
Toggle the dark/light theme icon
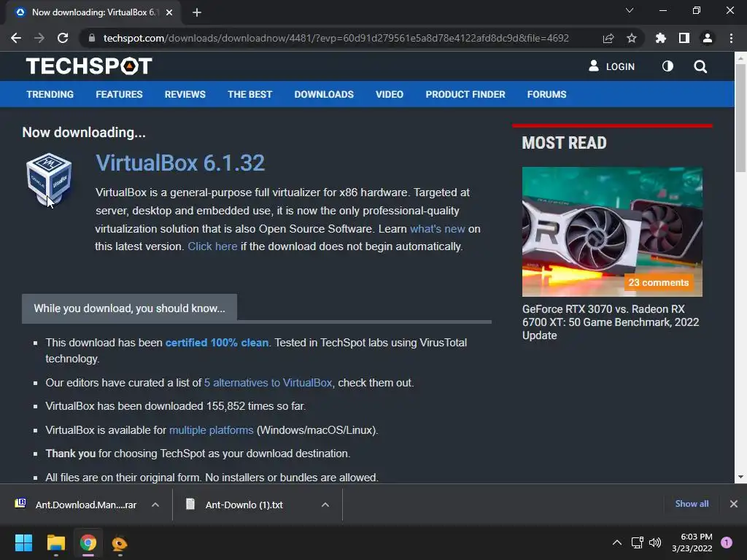coord(667,66)
